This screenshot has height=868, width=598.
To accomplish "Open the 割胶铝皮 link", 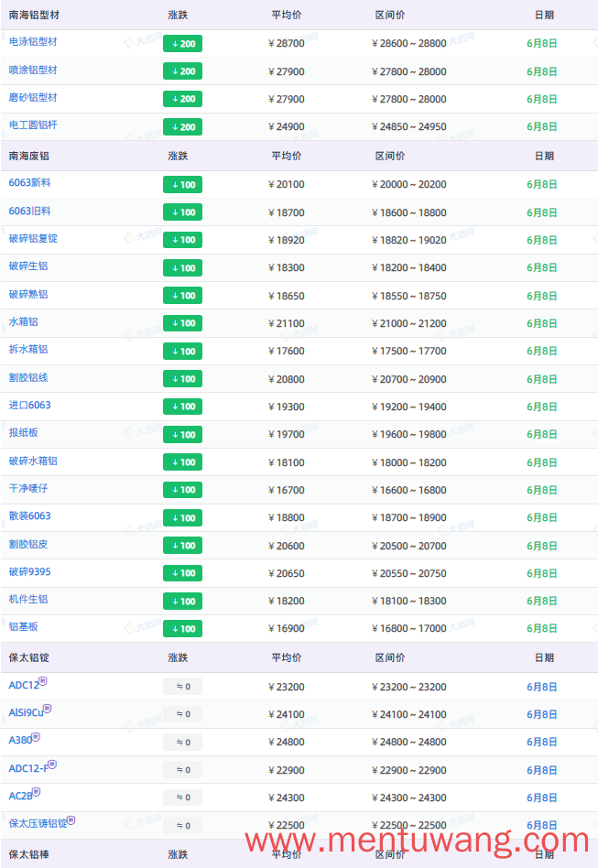I will click(x=28, y=544).
